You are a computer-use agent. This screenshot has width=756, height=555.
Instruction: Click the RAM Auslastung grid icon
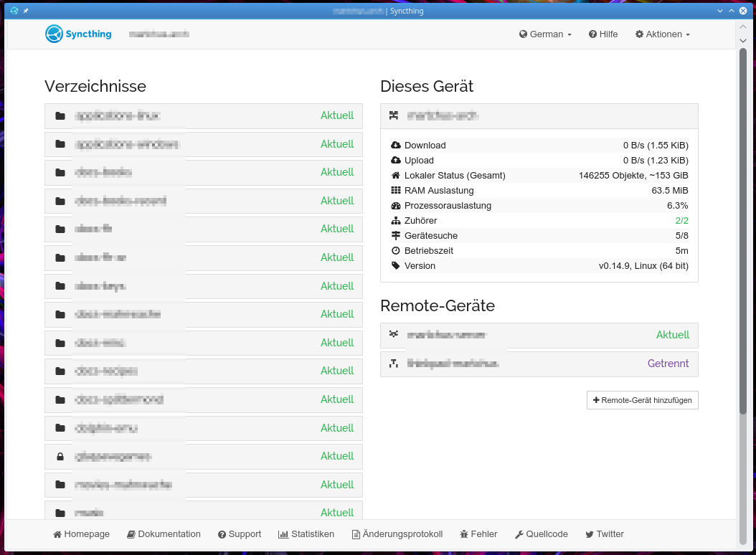tap(395, 191)
